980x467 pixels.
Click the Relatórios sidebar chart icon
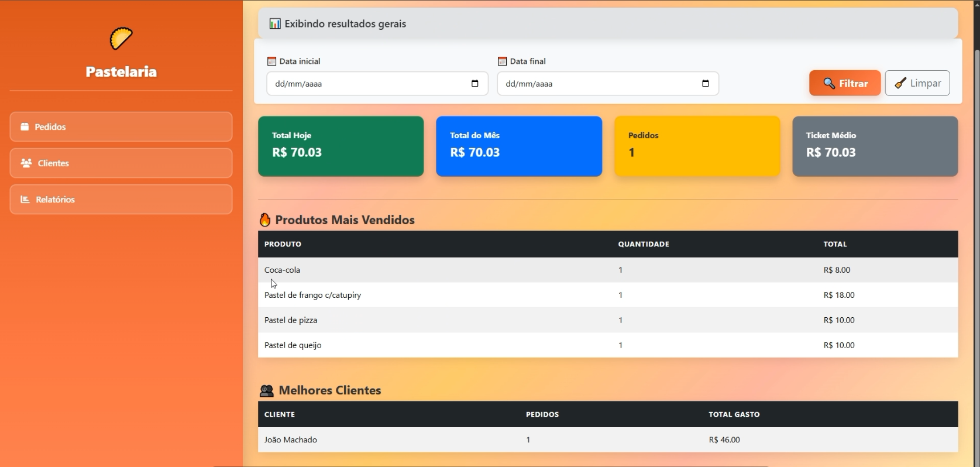coord(25,200)
